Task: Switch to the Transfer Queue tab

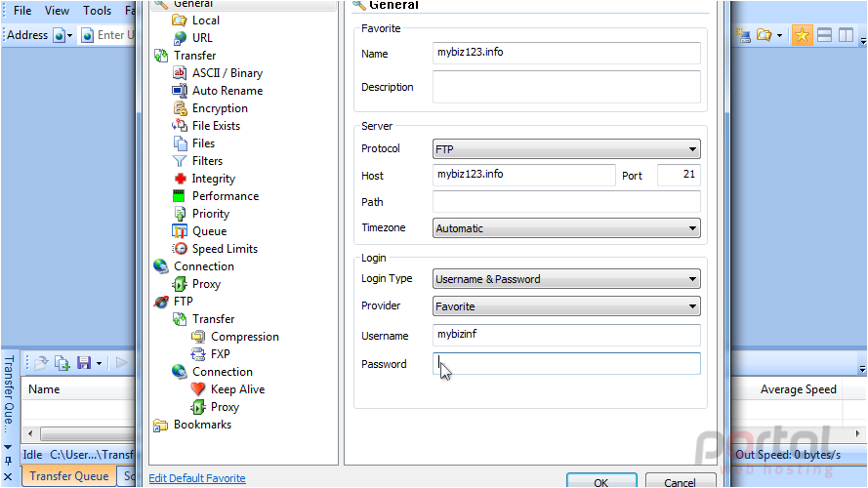Action: [x=68, y=476]
